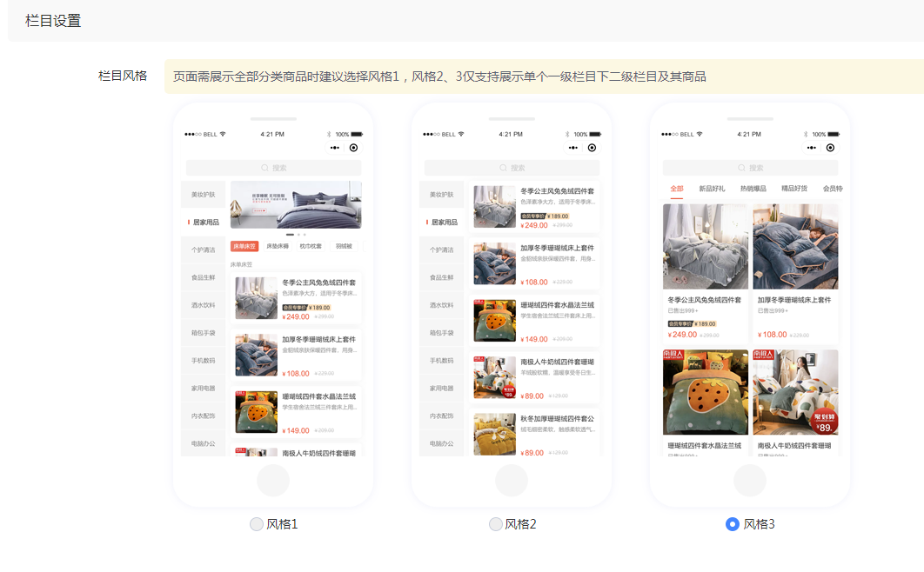Image resolution: width=924 pixels, height=572 pixels.
Task: Click 珊瑚绒四件套水晶法兰绒 title in 风格2 preview
Action: click(x=558, y=305)
